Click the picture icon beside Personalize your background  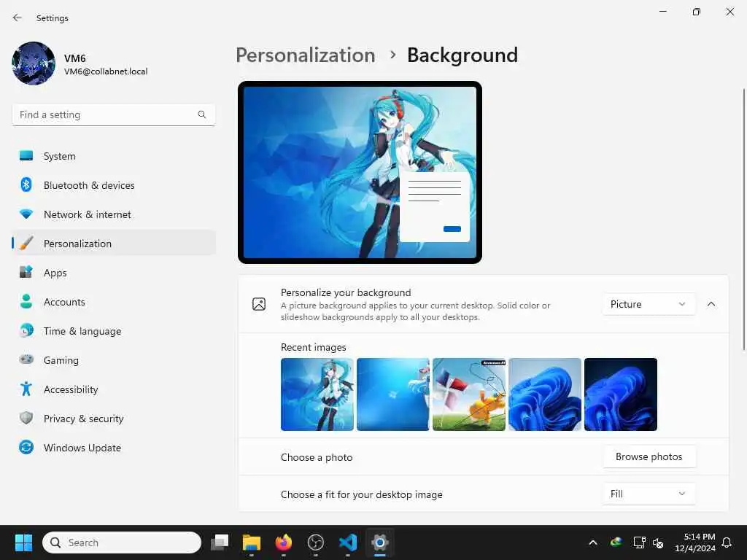(x=259, y=304)
